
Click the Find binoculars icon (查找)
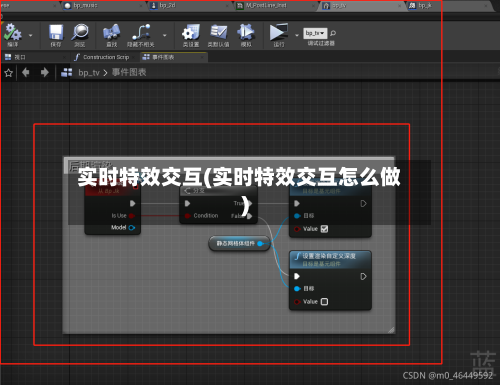pyautogui.click(x=112, y=32)
